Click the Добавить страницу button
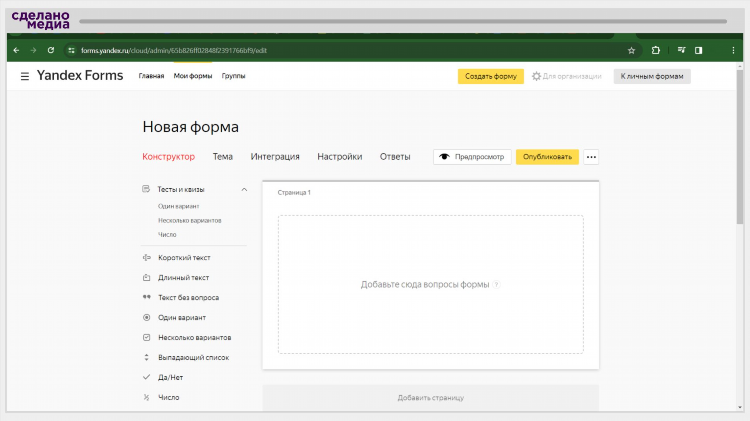The width and height of the screenshot is (750, 421). click(x=430, y=398)
